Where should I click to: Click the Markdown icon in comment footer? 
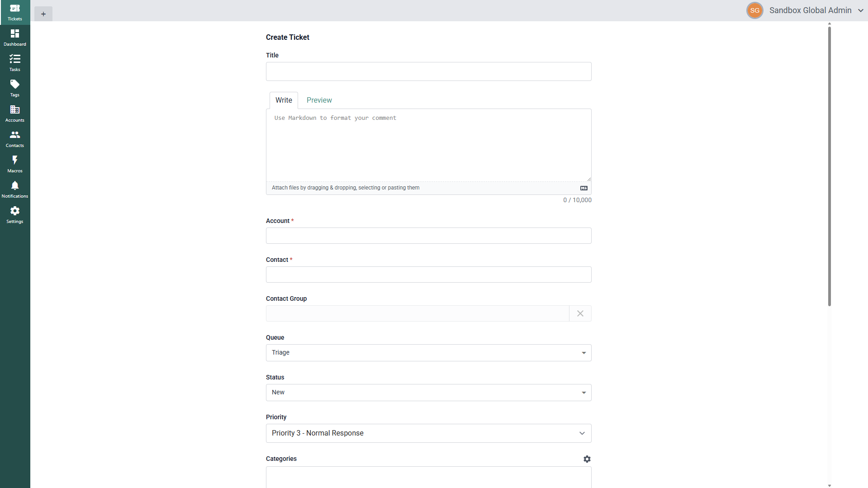584,188
